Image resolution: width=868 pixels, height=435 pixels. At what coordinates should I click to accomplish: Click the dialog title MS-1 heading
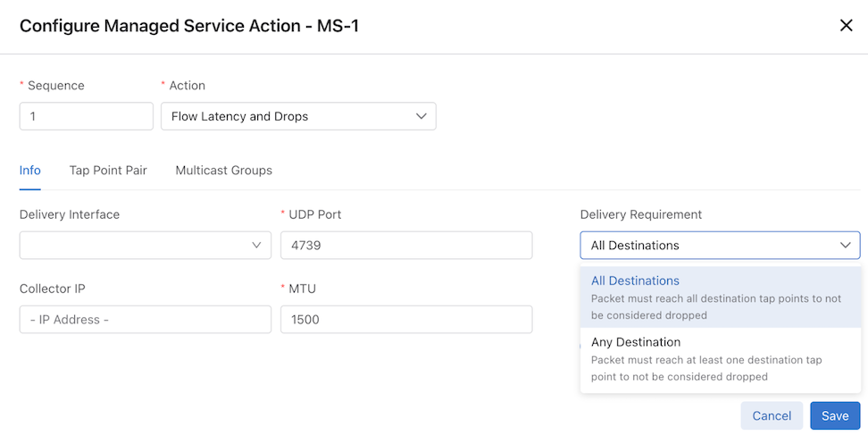coord(189,26)
